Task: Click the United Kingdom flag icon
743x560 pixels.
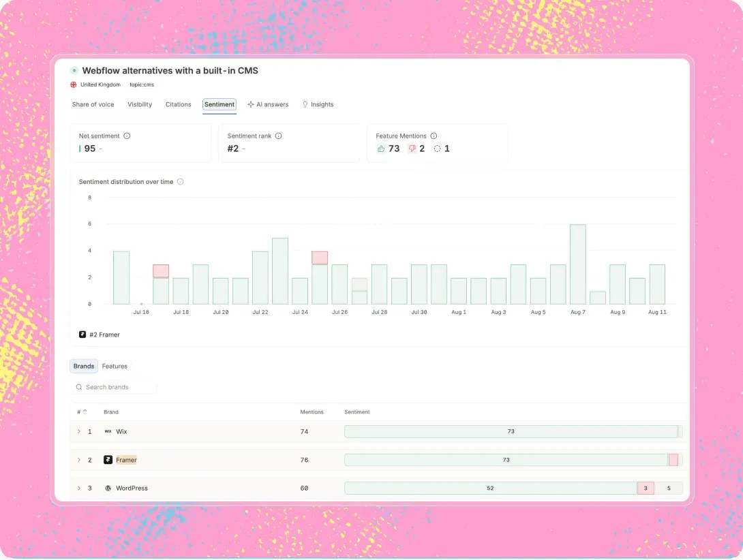Action: (x=74, y=84)
